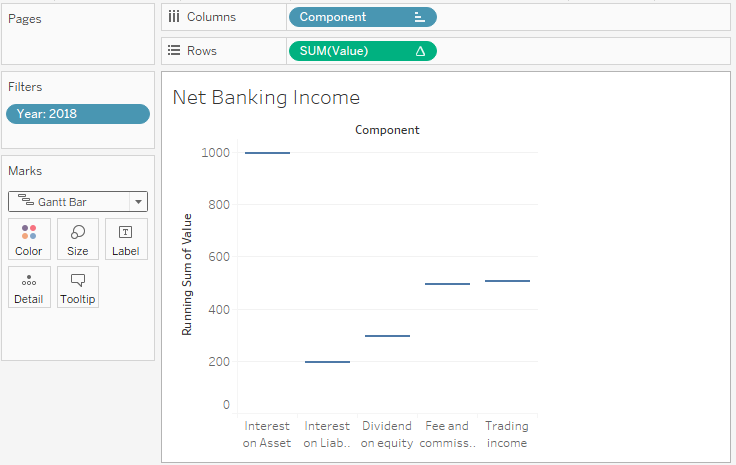This screenshot has width=736, height=465.
Task: Select the Year: 2018 filter pill
Action: [x=78, y=114]
